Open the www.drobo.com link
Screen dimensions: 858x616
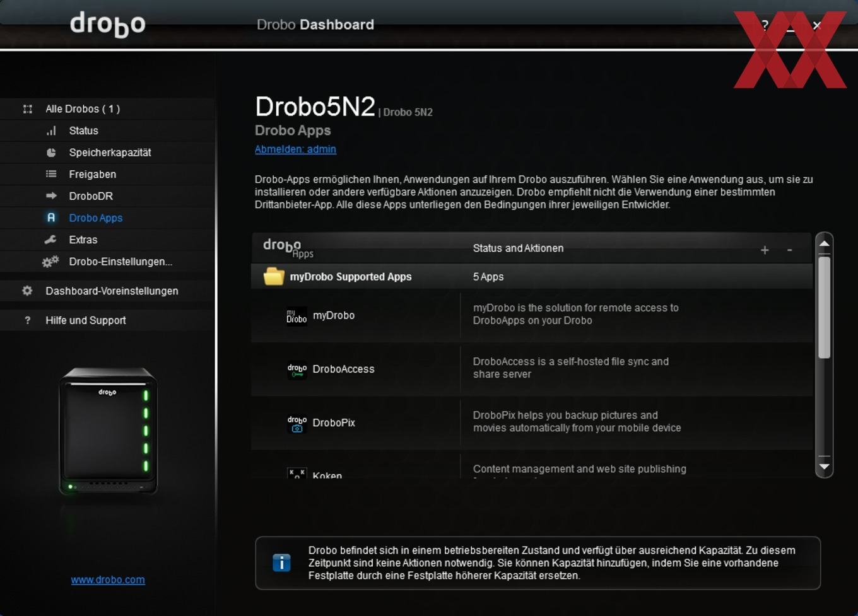pos(108,579)
